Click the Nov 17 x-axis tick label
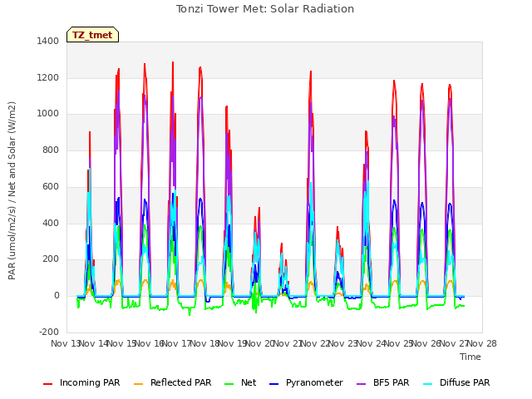532x399 pixels. 176,343
